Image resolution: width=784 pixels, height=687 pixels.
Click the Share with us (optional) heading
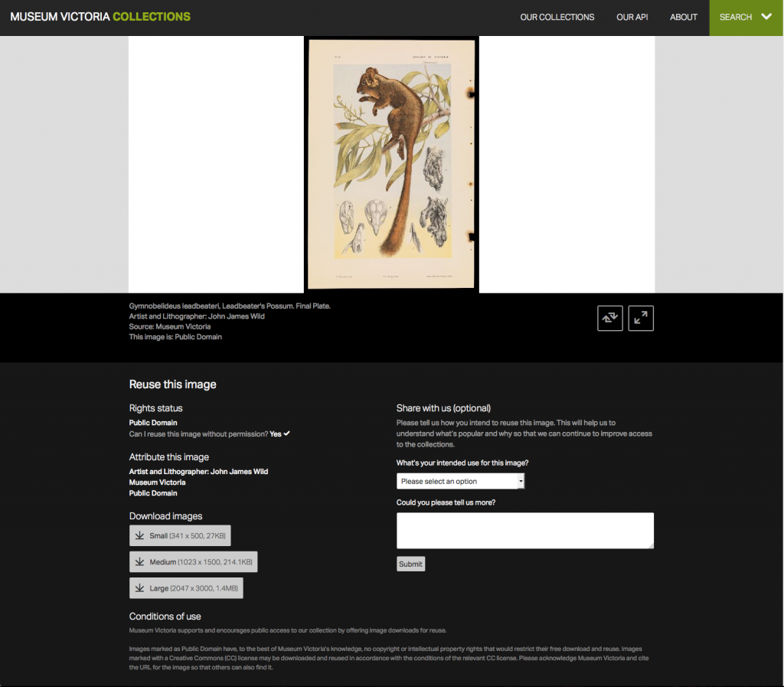click(443, 408)
